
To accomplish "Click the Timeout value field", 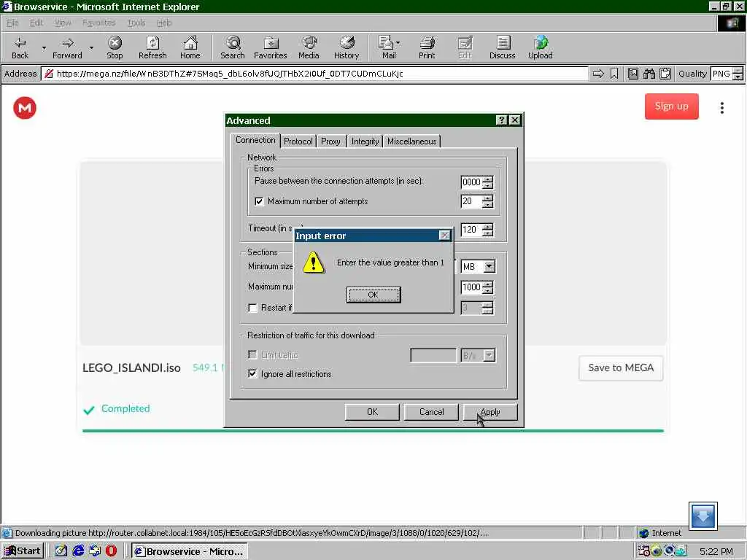I will coord(471,230).
